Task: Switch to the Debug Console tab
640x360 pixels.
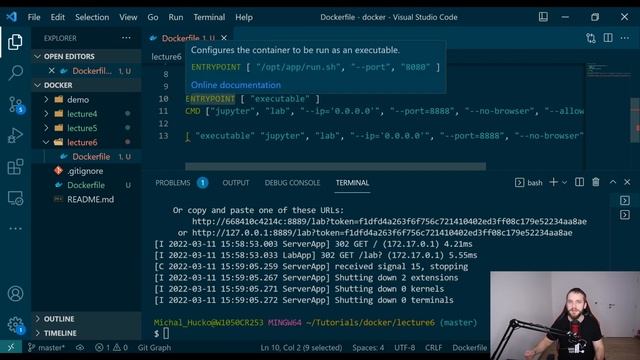Action: coord(292,182)
